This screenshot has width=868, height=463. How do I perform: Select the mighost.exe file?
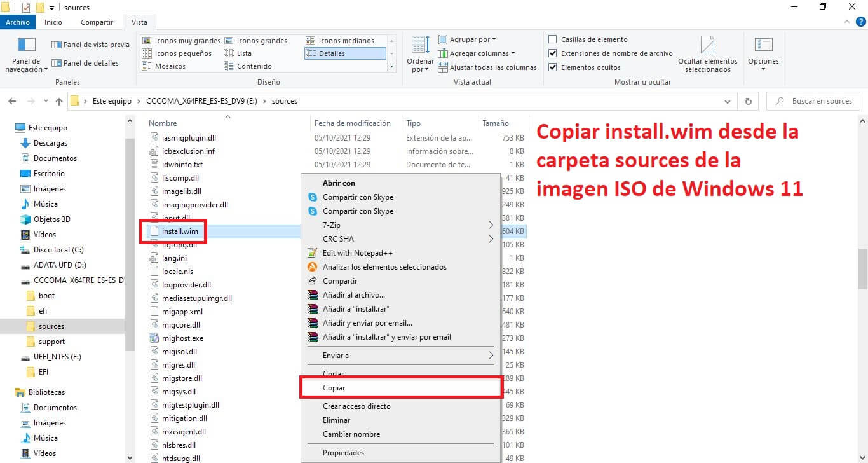pos(182,338)
